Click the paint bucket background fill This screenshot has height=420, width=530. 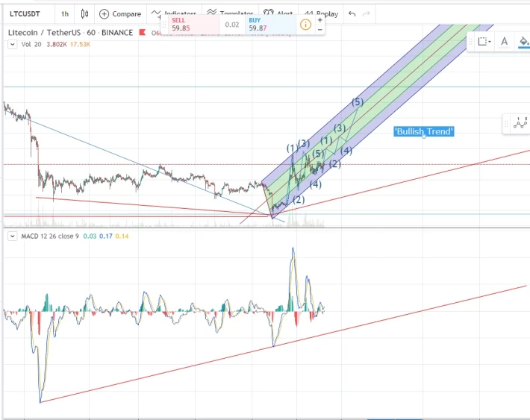(523, 42)
